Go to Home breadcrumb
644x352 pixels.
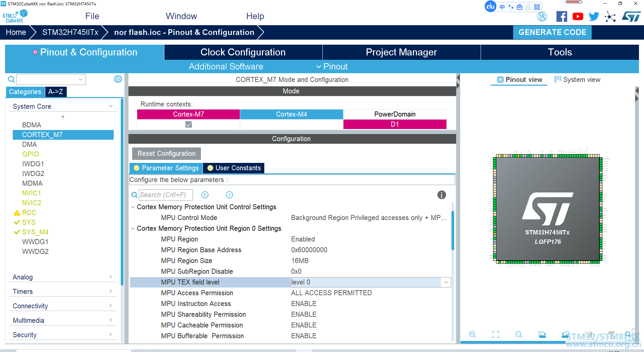point(16,32)
